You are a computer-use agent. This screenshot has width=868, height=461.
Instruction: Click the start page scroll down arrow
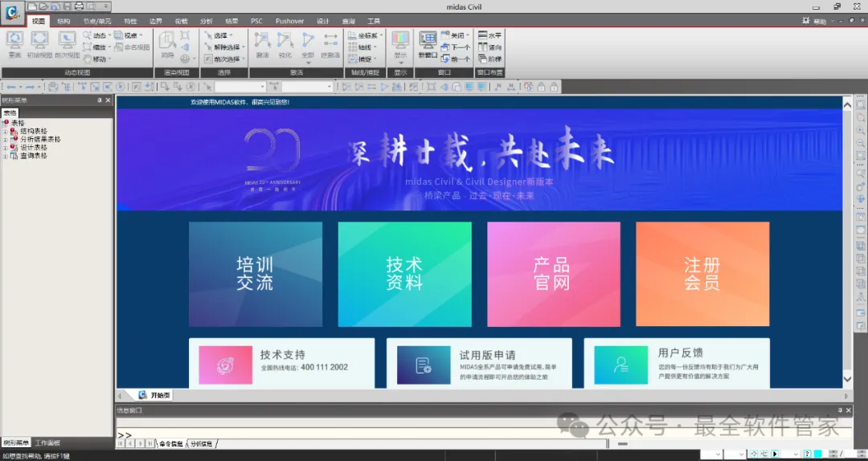click(847, 379)
